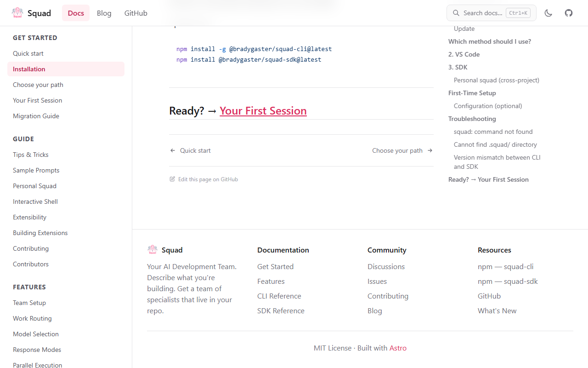Jump to Ready? → Your First Session in contents

click(488, 179)
